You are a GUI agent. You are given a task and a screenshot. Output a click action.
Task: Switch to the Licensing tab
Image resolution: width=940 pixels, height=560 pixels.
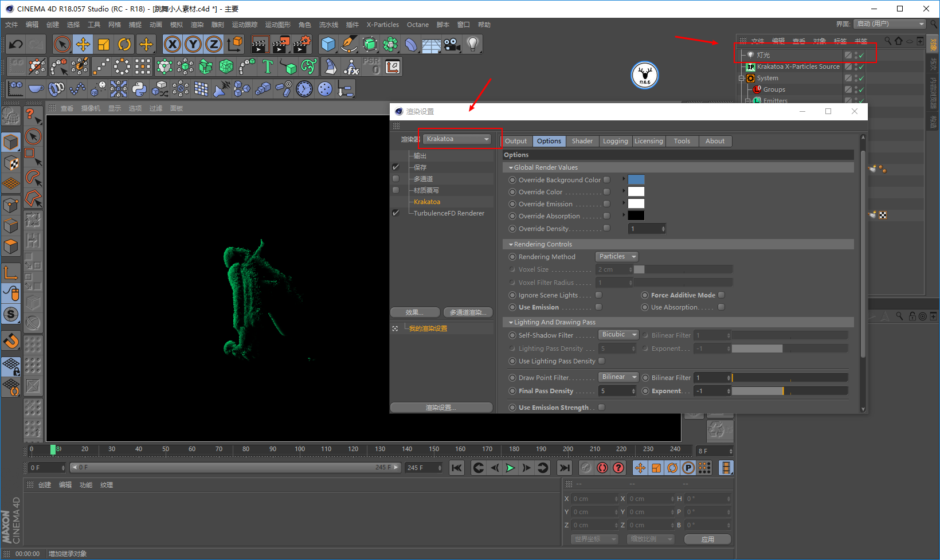(x=649, y=141)
